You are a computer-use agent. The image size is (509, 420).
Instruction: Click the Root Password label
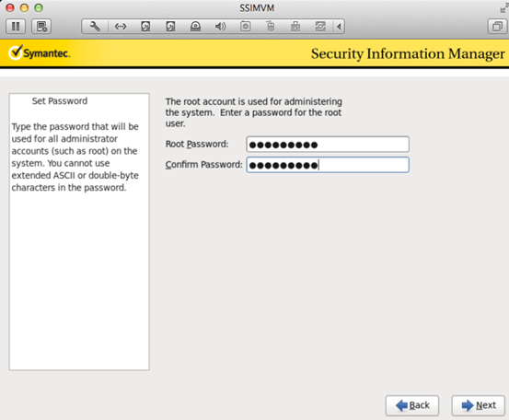tap(197, 144)
